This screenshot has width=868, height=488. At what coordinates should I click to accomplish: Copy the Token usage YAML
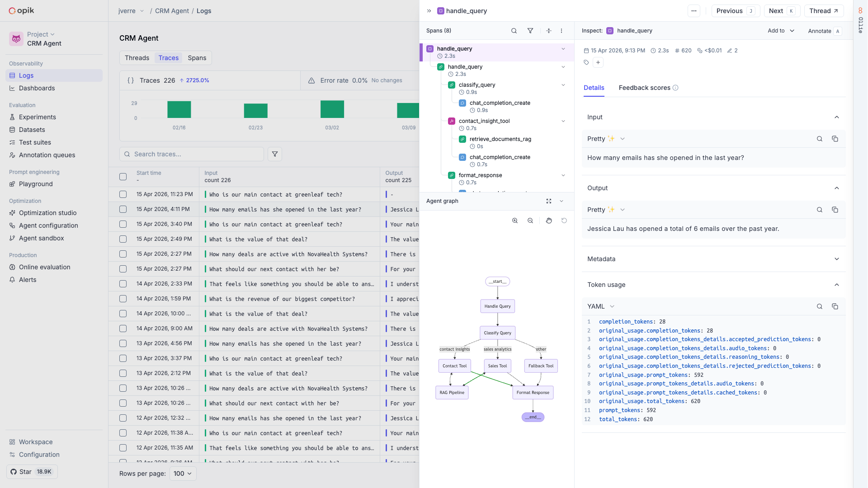coord(835,306)
